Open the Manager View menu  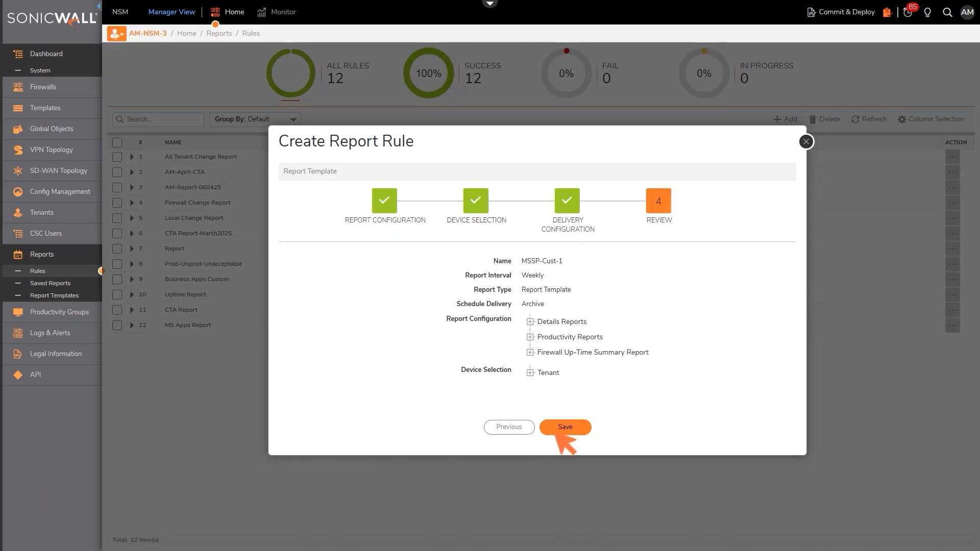coord(171,12)
